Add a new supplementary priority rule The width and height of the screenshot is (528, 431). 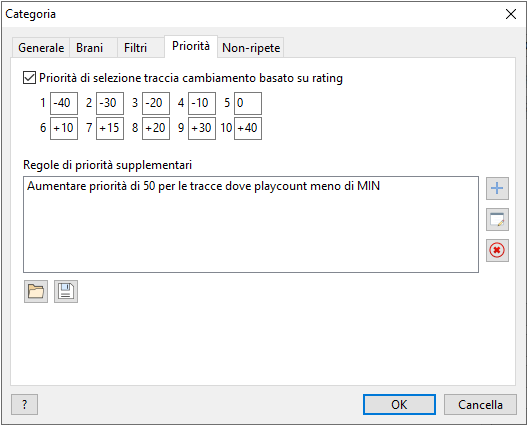click(497, 188)
